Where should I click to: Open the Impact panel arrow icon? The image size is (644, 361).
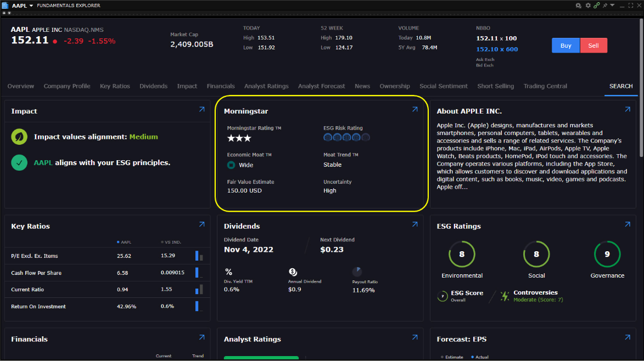(201, 110)
